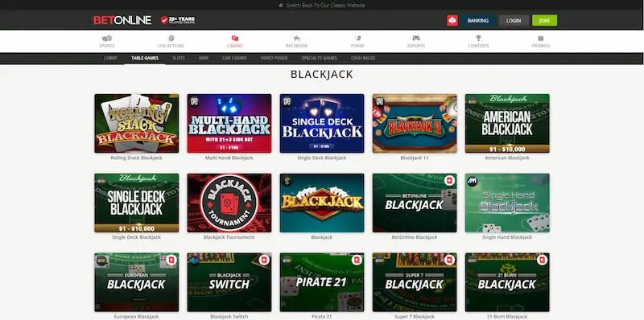This screenshot has height=320, width=644.
Task: Open the Rolling Stack Blackjack thumbnail
Action: 136,124
